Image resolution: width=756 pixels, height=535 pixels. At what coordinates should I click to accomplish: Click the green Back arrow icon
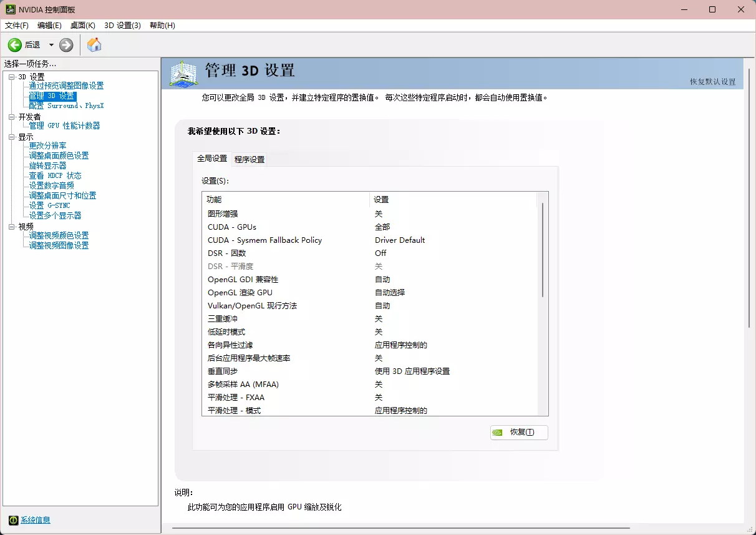(x=14, y=45)
